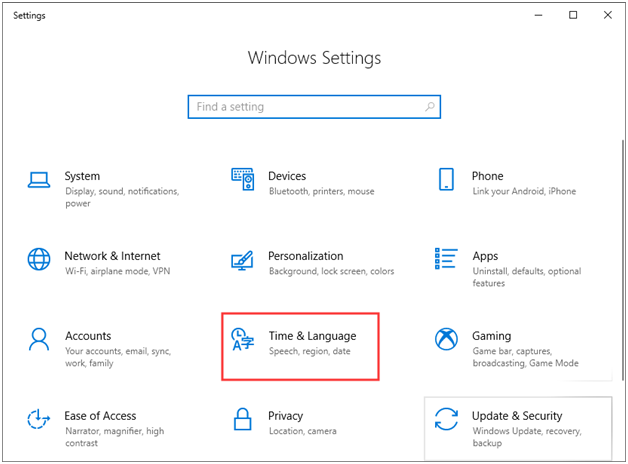628x464 pixels.
Task: Click the Devices keyboard and speaker icon
Action: coord(242,179)
